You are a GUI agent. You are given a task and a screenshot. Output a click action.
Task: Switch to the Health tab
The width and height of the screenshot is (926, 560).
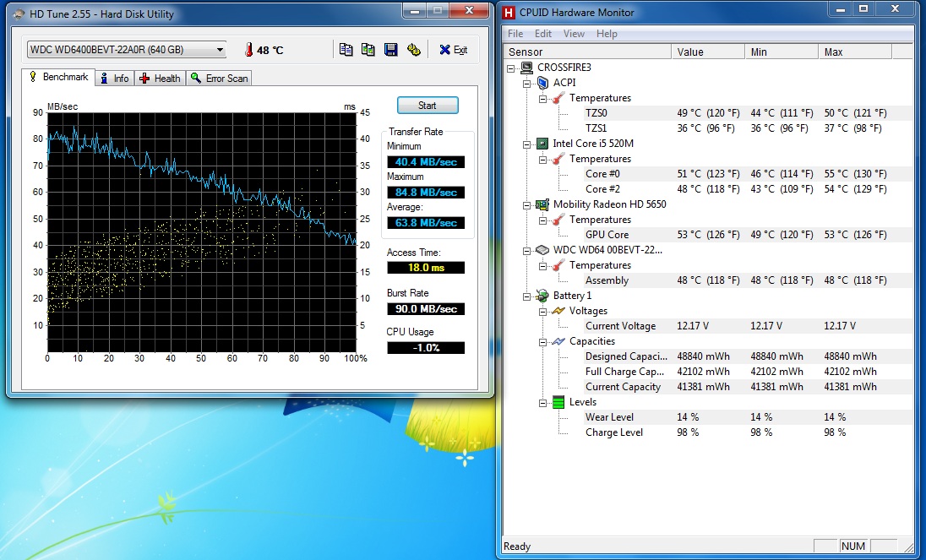click(160, 79)
